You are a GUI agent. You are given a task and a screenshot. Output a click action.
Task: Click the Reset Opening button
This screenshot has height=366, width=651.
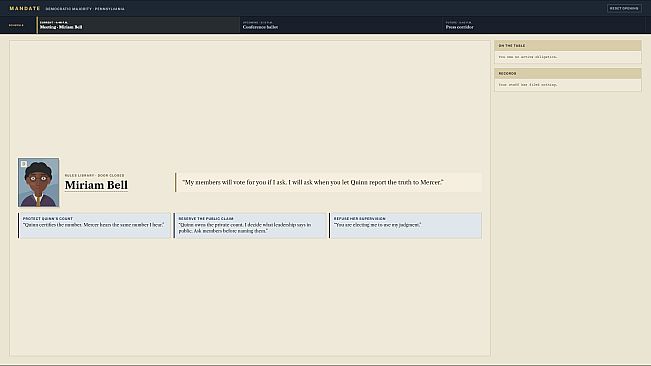tap(624, 8)
